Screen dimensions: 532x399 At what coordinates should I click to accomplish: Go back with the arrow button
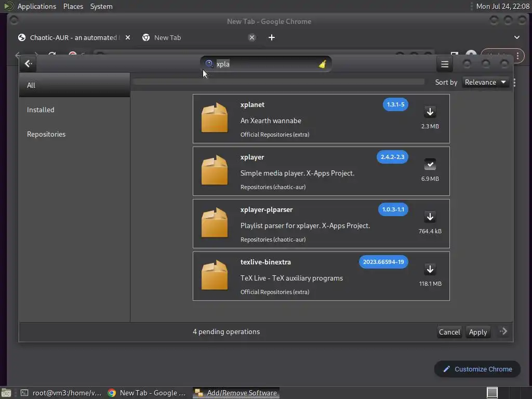(x=28, y=64)
